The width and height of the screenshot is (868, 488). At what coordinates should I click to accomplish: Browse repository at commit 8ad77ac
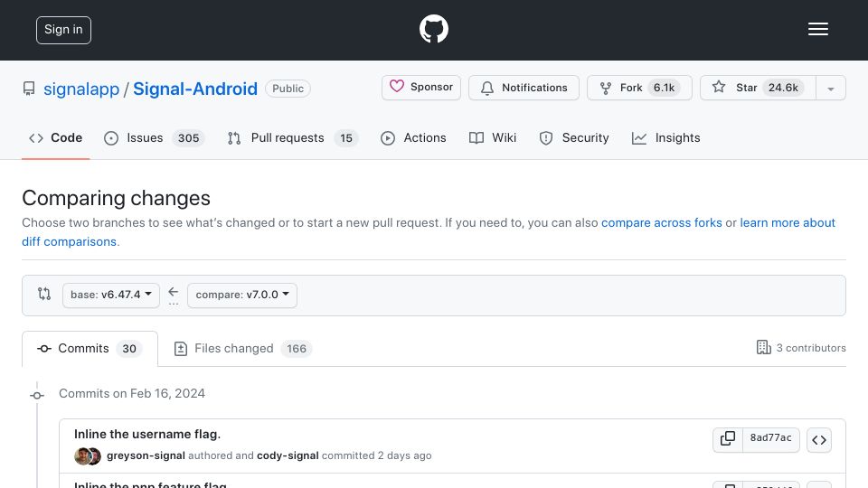pos(819,440)
